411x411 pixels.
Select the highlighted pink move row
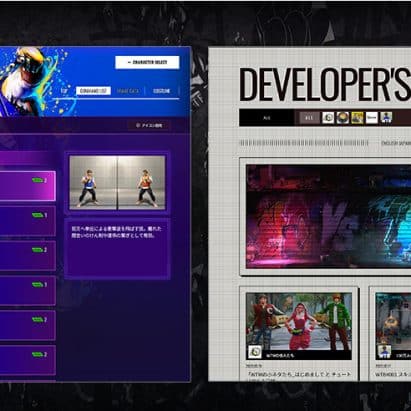27,186
